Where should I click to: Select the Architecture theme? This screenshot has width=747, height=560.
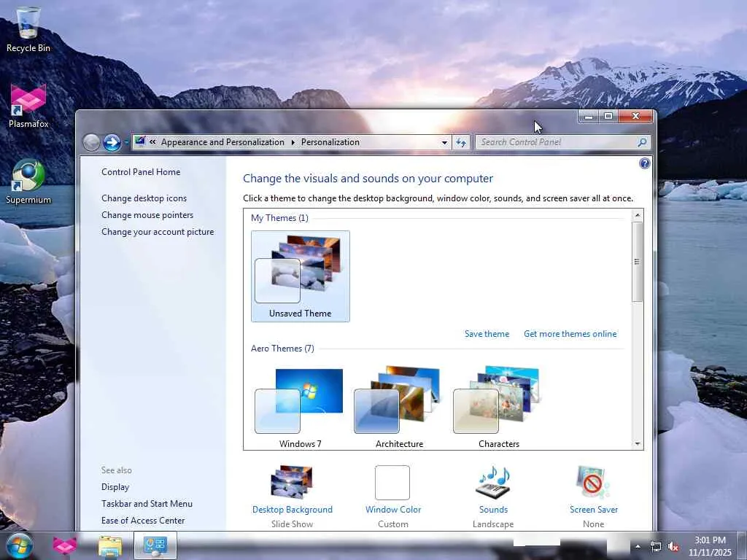point(399,406)
